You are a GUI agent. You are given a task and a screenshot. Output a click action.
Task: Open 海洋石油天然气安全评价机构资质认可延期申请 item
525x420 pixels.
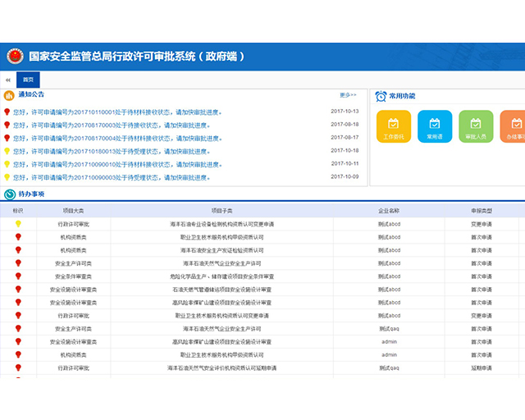pos(222,368)
